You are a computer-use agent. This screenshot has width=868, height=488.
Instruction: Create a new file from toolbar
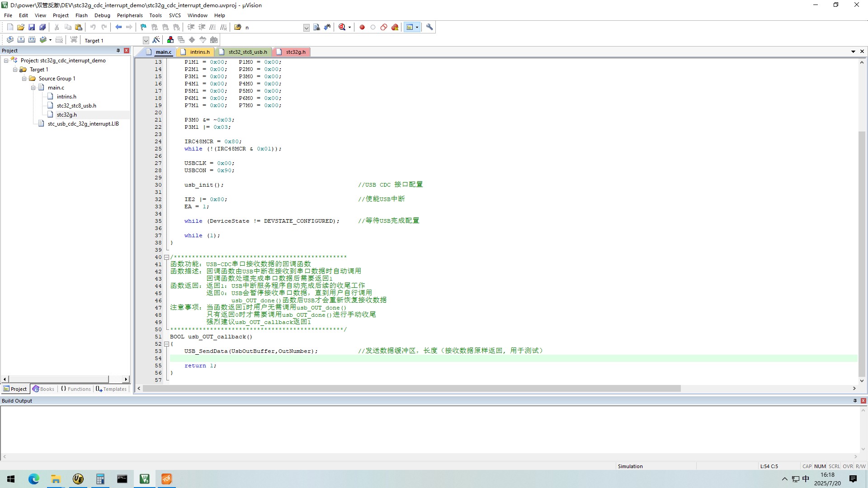[x=10, y=27]
